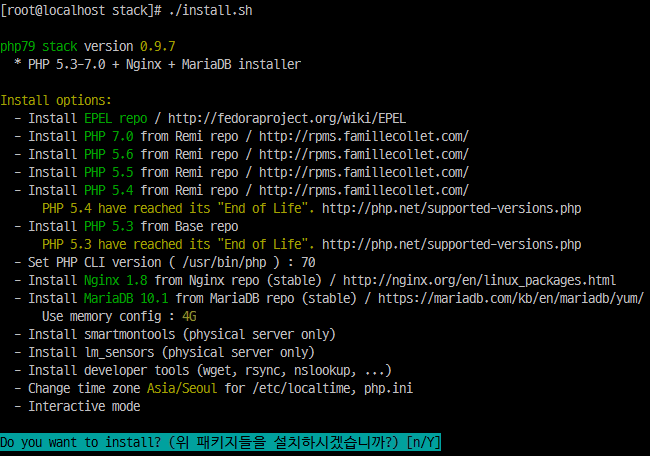Open the Remi repo URL on the PHP 5.4 line
650x456 pixels.
coord(364,190)
